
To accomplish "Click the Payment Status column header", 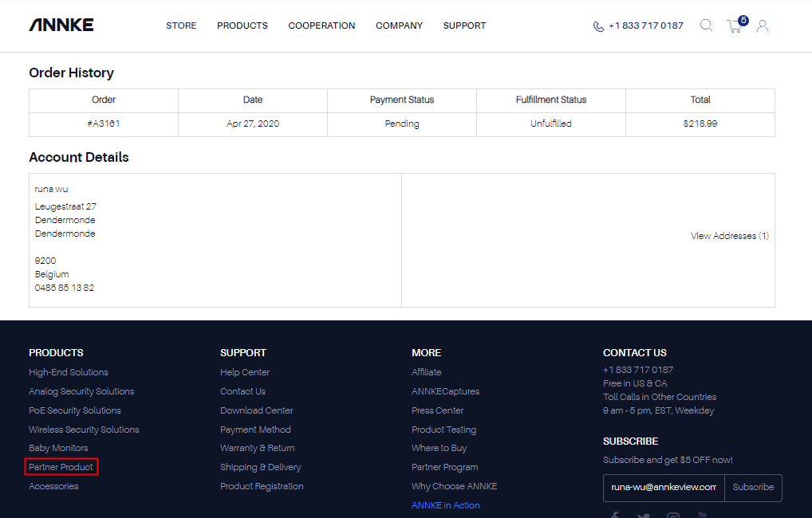I will click(402, 100).
